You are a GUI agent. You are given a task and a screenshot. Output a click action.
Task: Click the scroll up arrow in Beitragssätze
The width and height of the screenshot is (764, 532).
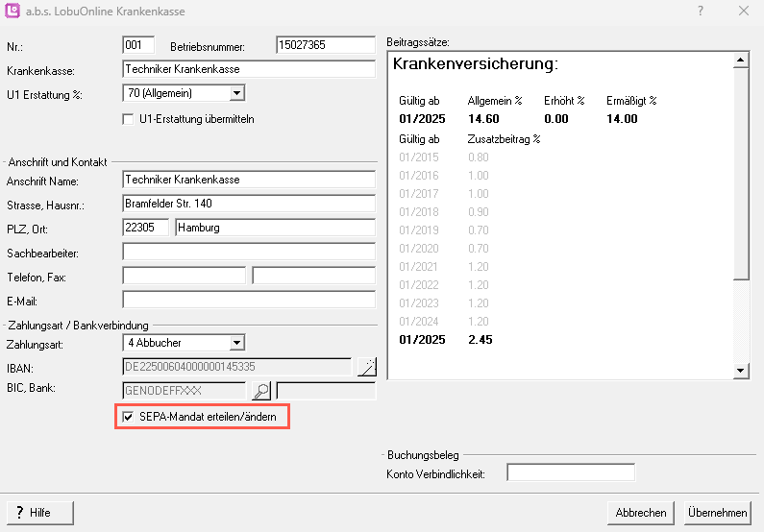(x=740, y=60)
